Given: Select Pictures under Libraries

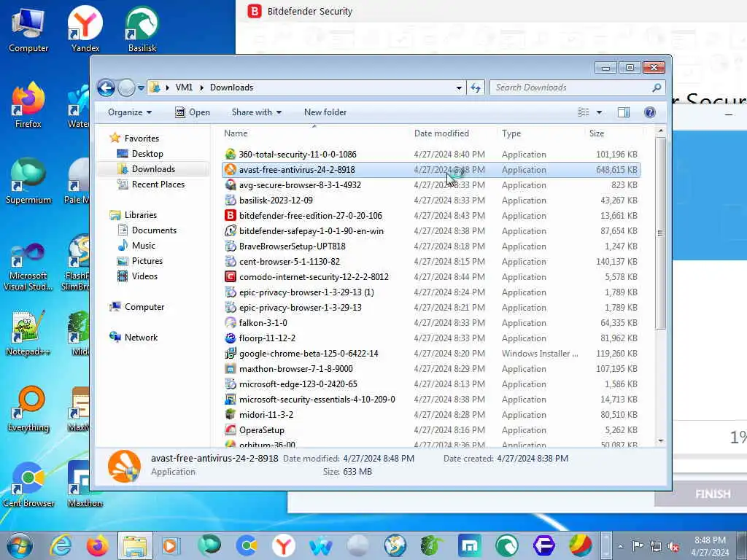Looking at the screenshot, I should (x=147, y=261).
